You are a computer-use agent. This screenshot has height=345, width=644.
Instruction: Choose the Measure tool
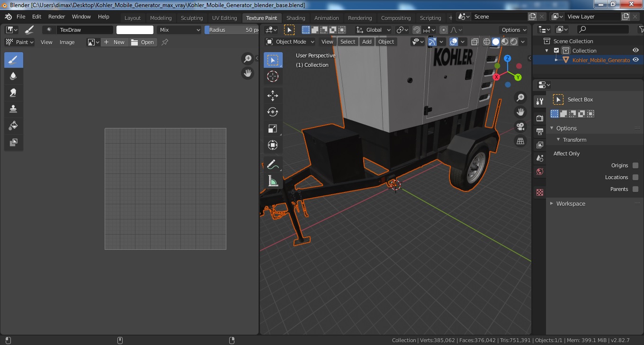273,181
